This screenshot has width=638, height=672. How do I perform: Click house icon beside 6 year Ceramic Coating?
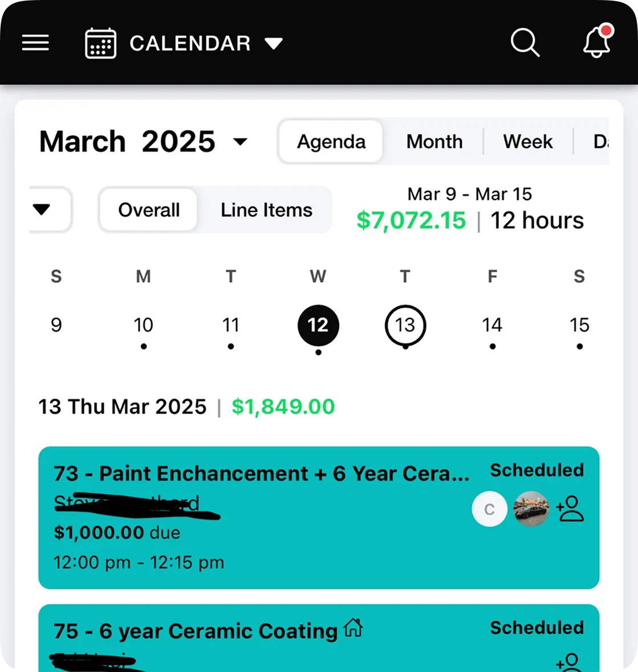[x=353, y=628]
